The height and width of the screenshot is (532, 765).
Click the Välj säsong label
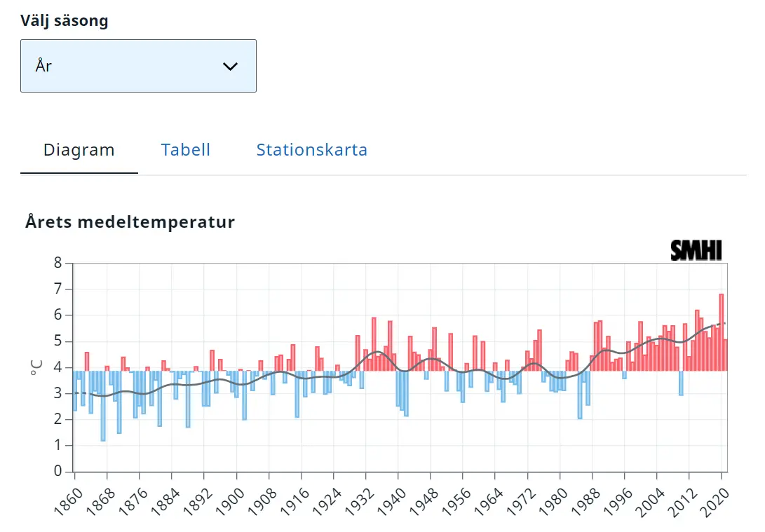[x=65, y=20]
